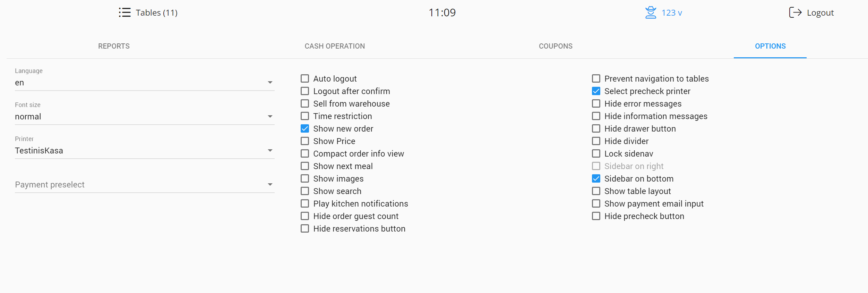Image resolution: width=868 pixels, height=293 pixels.
Task: Check the Lock sidenav option
Action: coord(596,154)
